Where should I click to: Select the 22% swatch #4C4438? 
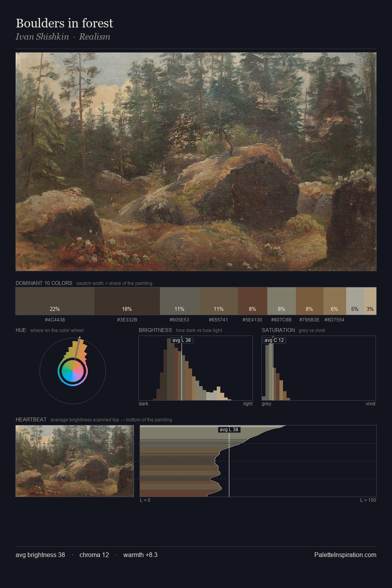pos(55,301)
